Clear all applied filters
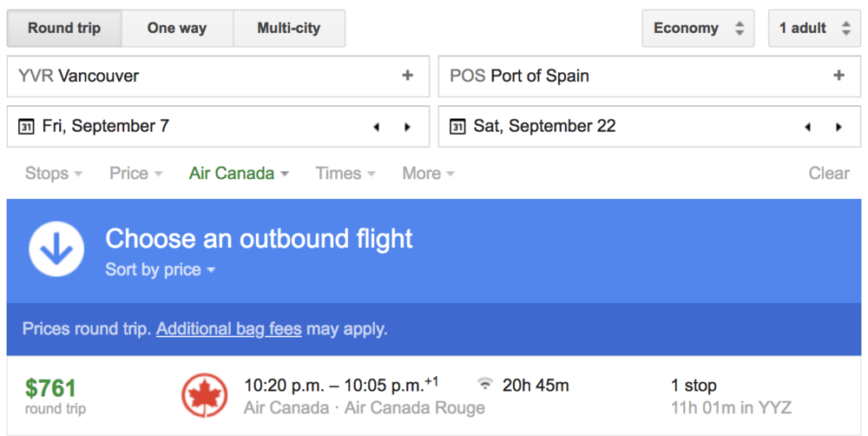This screenshot has height=436, width=868. pyautogui.click(x=829, y=174)
